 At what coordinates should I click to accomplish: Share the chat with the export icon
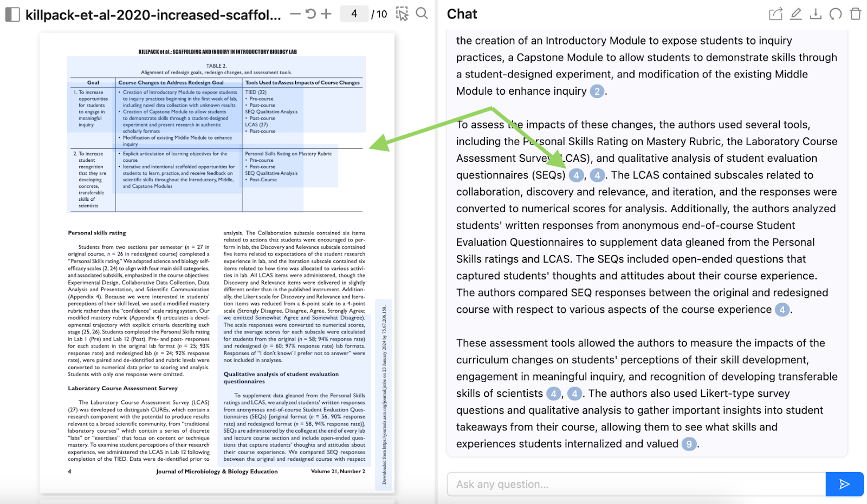tap(776, 14)
